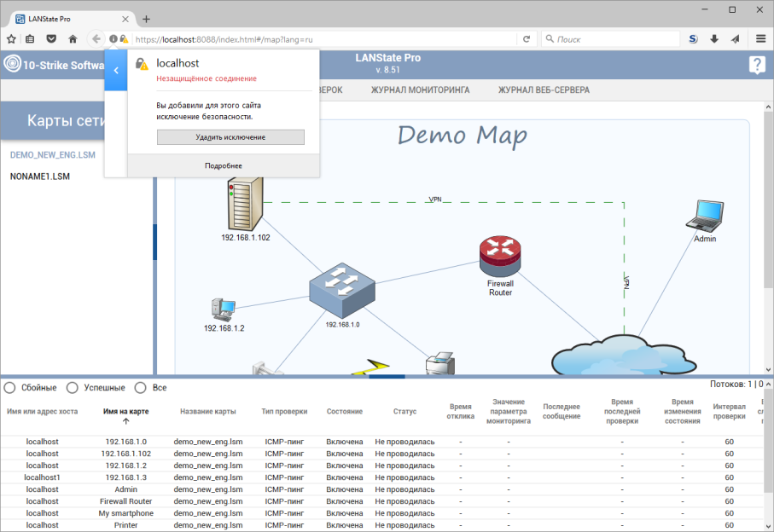Click the insecure padlock warning icon
Screen dimensions: 774x532
[124, 39]
